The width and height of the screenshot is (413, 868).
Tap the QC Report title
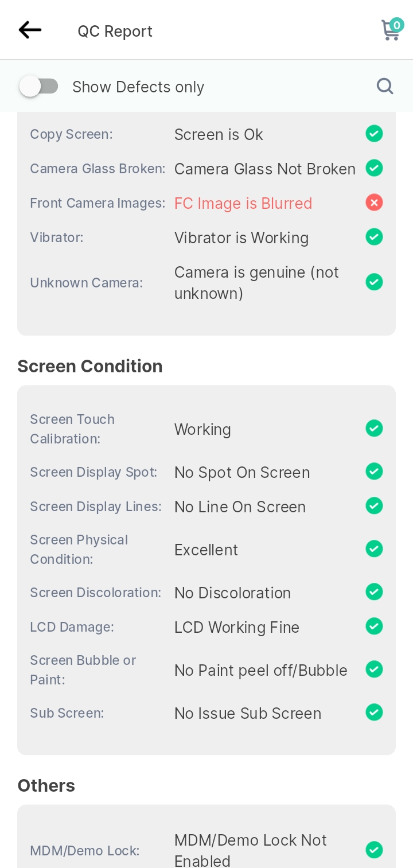coord(115,31)
